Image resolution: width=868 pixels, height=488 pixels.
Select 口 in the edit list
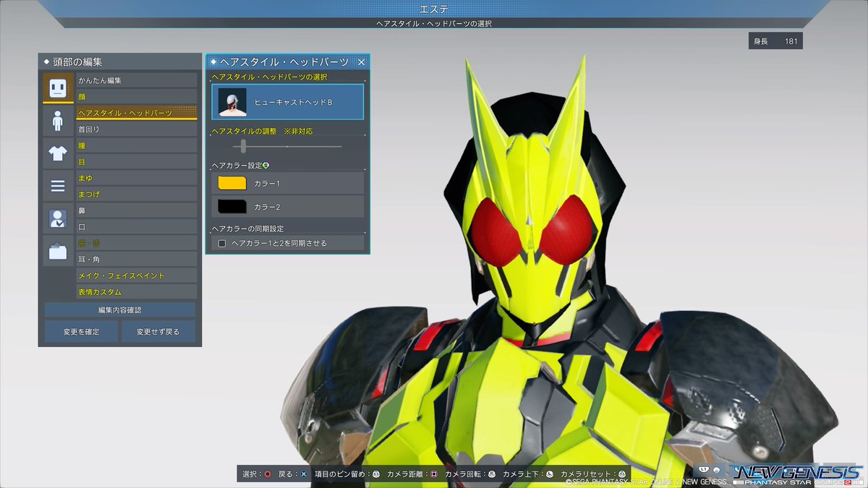pyautogui.click(x=137, y=227)
